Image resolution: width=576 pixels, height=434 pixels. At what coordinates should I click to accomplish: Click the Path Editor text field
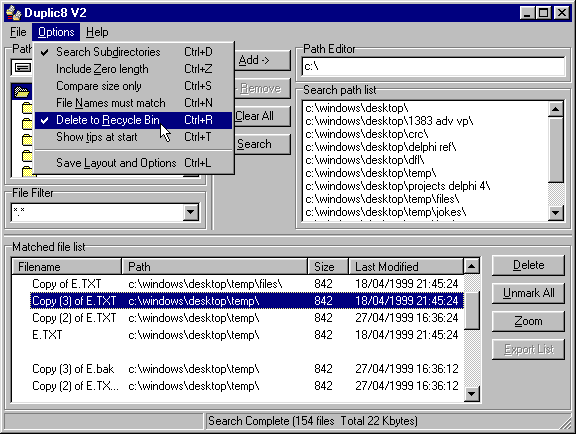(433, 67)
